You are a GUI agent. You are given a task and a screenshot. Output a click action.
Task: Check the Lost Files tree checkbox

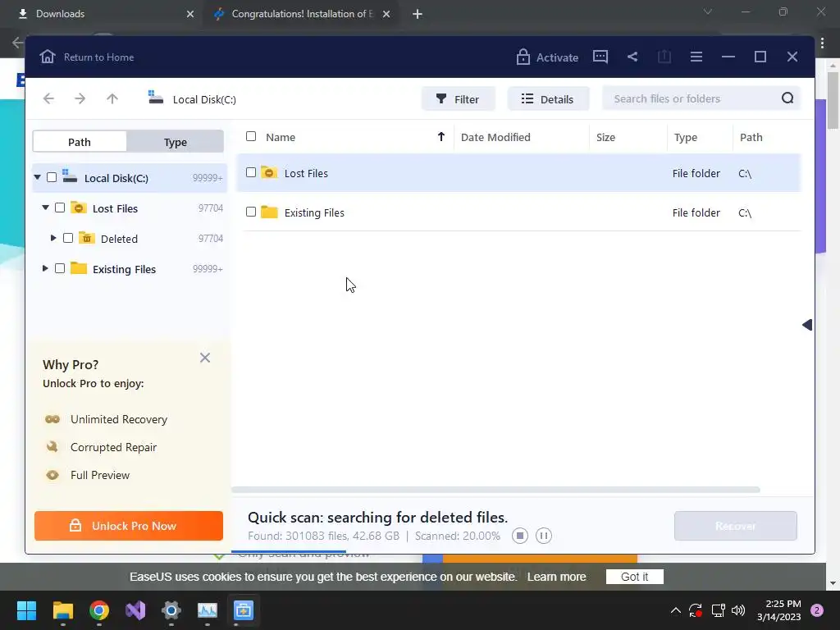coord(60,208)
